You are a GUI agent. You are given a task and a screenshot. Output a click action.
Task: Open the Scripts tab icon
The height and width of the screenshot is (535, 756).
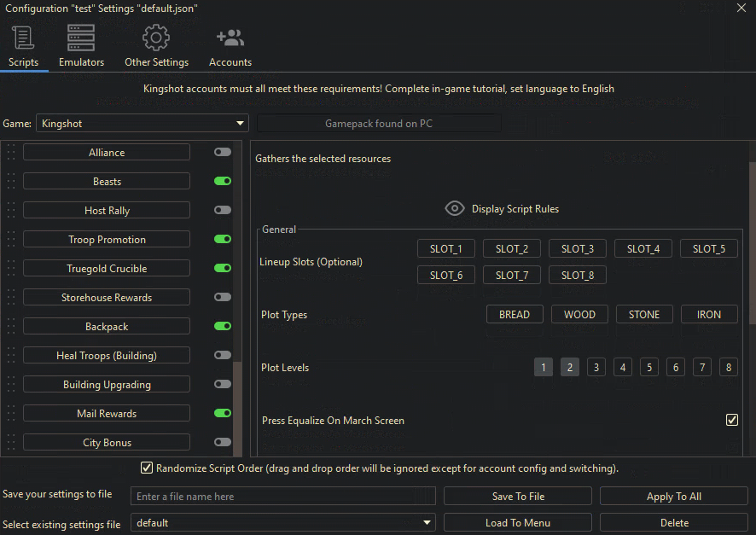pyautogui.click(x=23, y=38)
